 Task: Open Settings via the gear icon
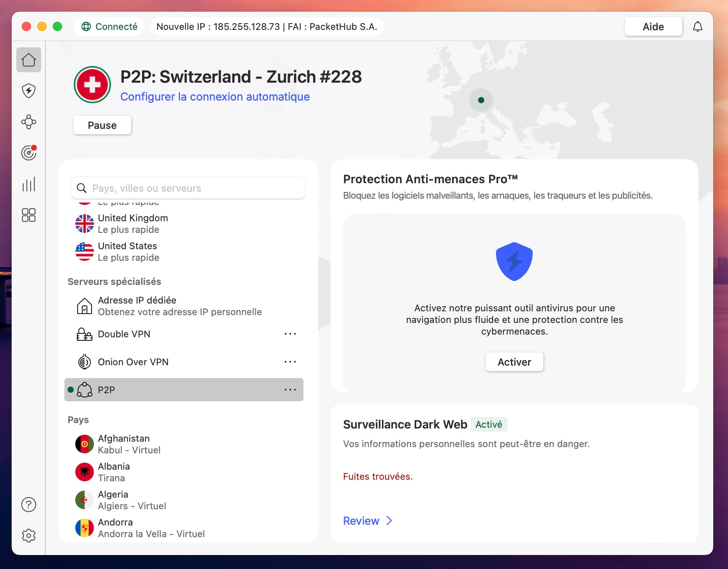28,536
